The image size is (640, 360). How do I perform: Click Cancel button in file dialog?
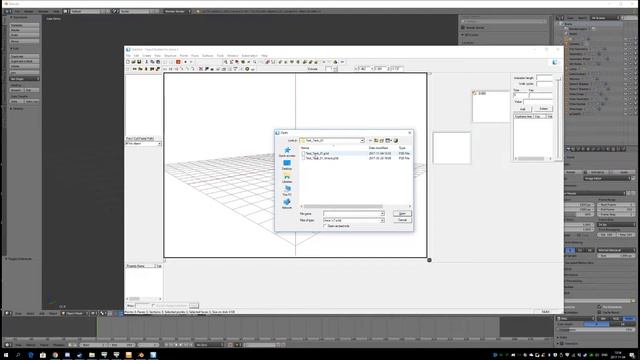pyautogui.click(x=402, y=220)
